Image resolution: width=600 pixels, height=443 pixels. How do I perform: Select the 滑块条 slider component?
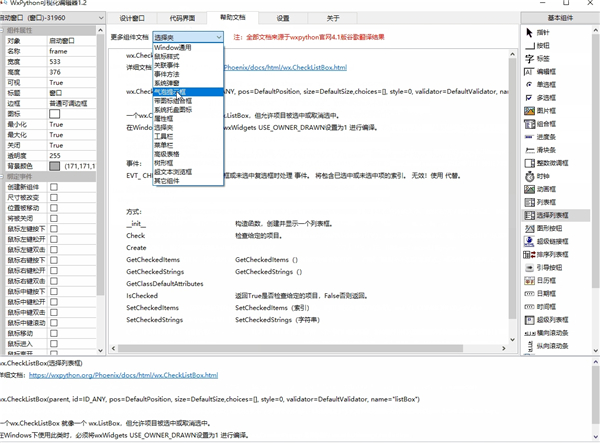click(x=540, y=150)
